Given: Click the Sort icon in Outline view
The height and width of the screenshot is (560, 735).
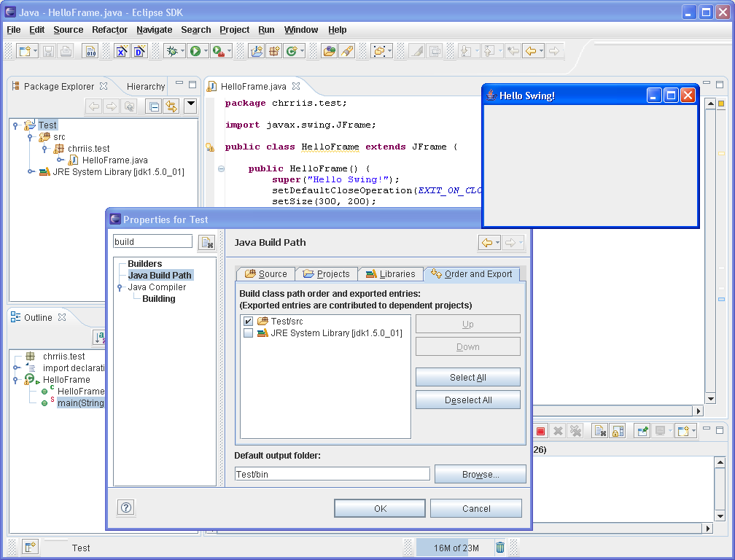Looking at the screenshot, I should tap(99, 337).
